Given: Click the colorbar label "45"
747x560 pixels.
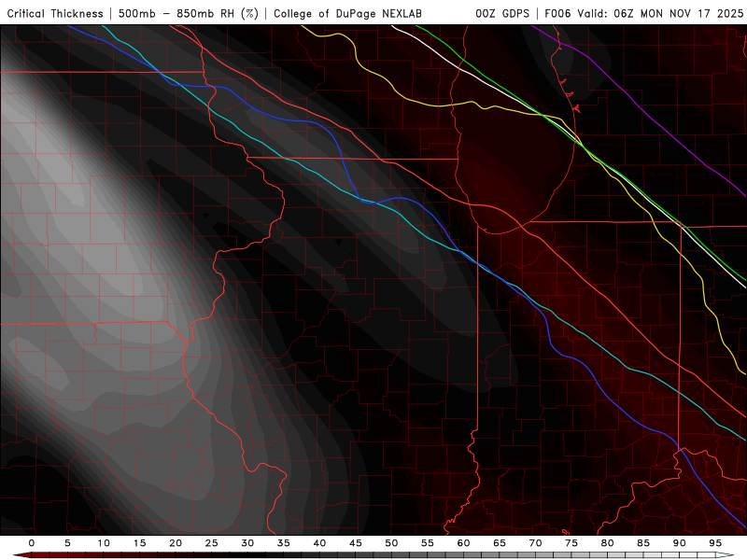Looking at the screenshot, I should point(356,543).
